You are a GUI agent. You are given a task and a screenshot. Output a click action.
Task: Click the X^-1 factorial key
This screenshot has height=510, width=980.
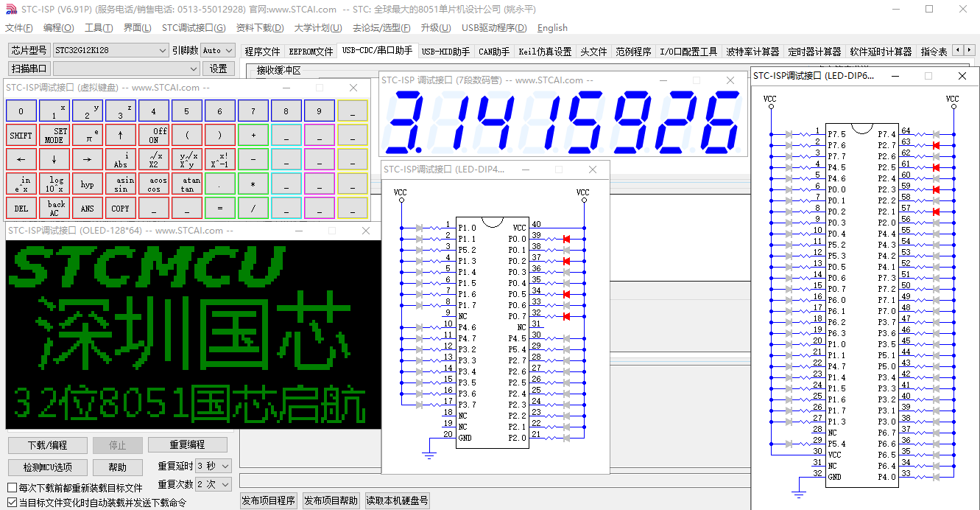pyautogui.click(x=220, y=160)
